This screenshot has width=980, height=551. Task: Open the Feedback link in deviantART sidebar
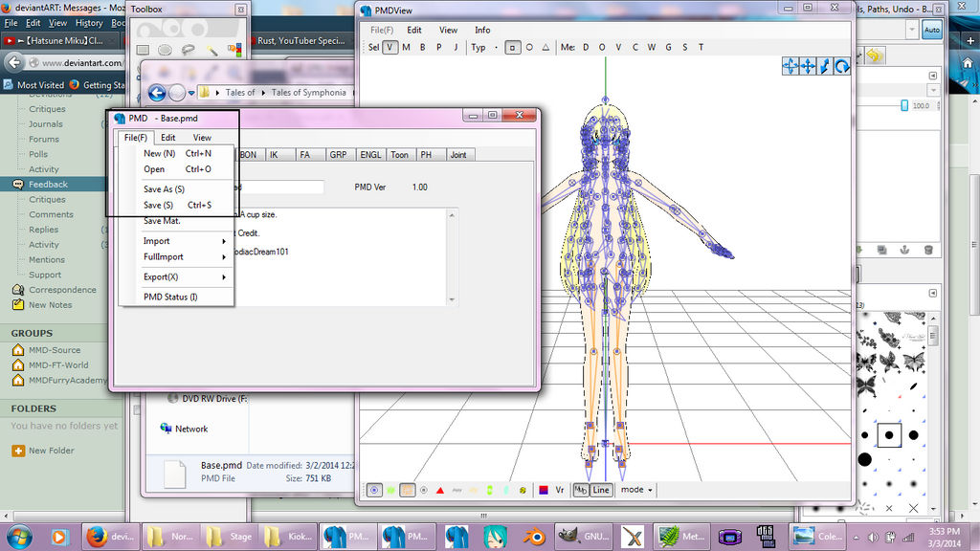pos(48,184)
